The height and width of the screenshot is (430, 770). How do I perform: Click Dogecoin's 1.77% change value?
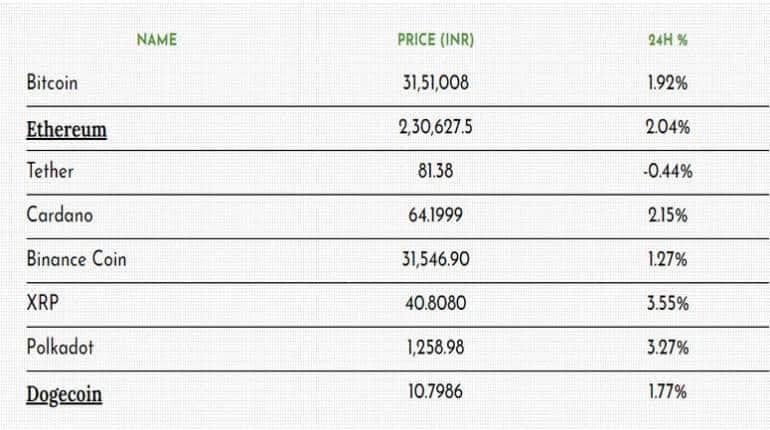click(x=668, y=392)
